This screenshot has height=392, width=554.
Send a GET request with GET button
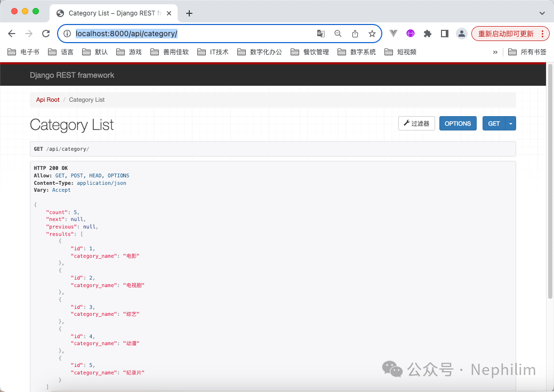click(x=494, y=124)
